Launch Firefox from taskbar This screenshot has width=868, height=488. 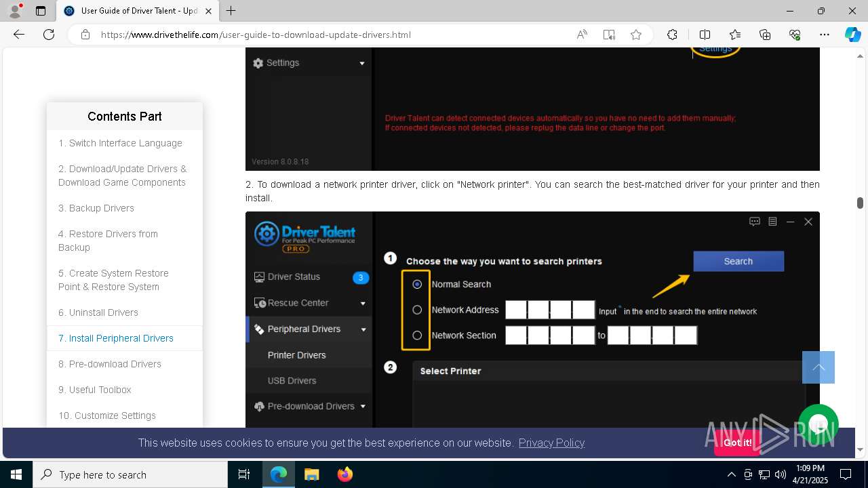[345, 474]
